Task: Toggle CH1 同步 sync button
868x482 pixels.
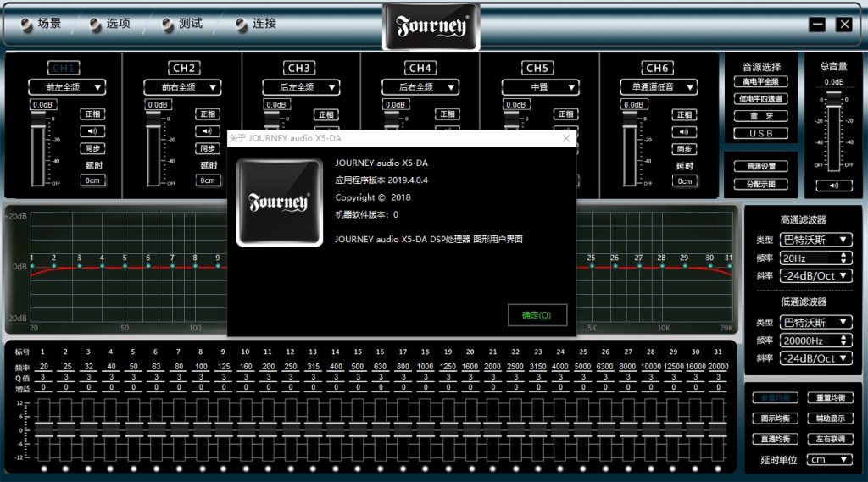Action: click(x=92, y=148)
